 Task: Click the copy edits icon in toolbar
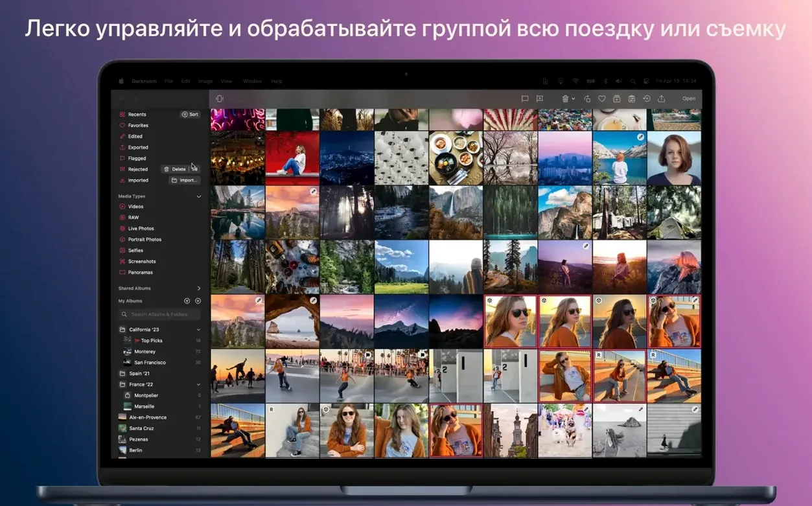click(x=616, y=98)
